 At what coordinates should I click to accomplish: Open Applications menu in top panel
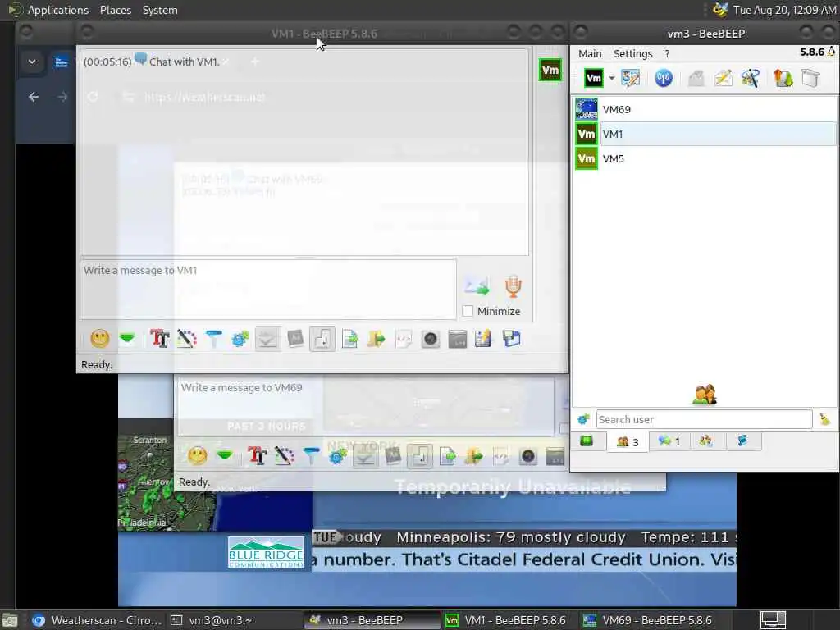58,10
